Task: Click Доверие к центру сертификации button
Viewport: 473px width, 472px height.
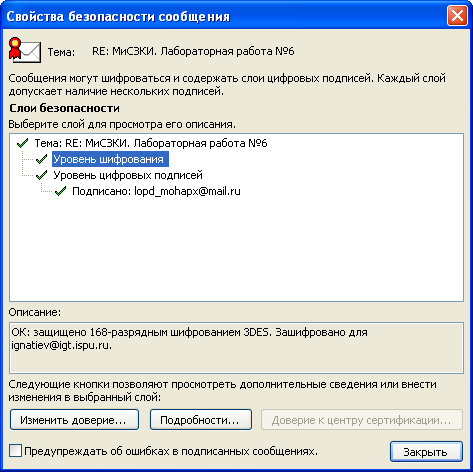Action: click(362, 420)
